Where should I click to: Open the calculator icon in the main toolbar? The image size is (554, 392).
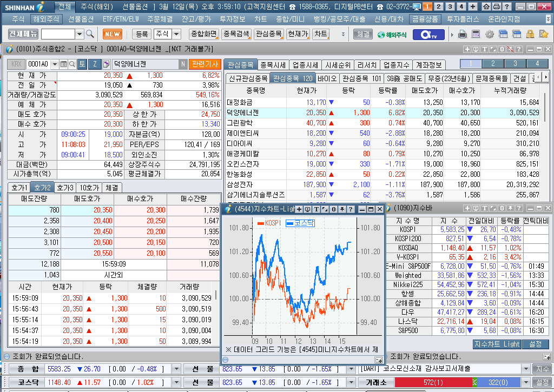(476, 34)
